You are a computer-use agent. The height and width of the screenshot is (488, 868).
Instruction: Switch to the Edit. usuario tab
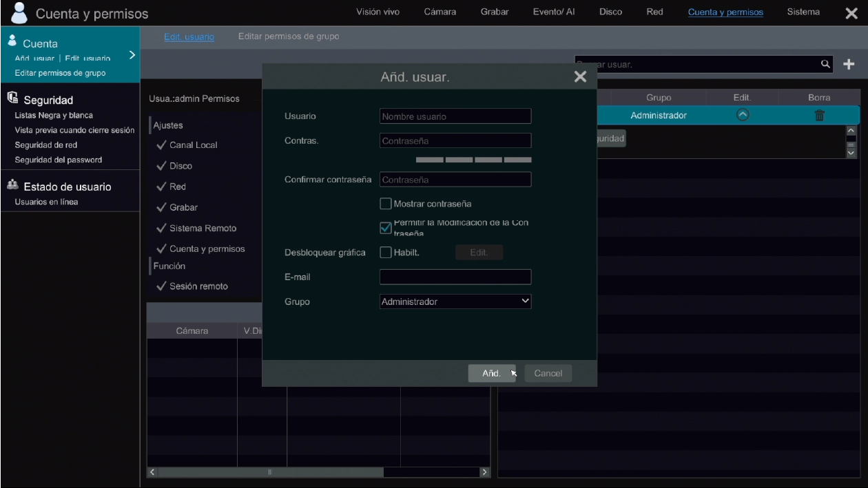pos(189,36)
